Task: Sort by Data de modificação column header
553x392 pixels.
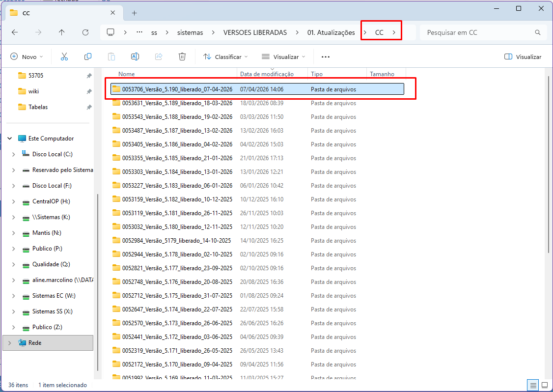Action: point(267,74)
